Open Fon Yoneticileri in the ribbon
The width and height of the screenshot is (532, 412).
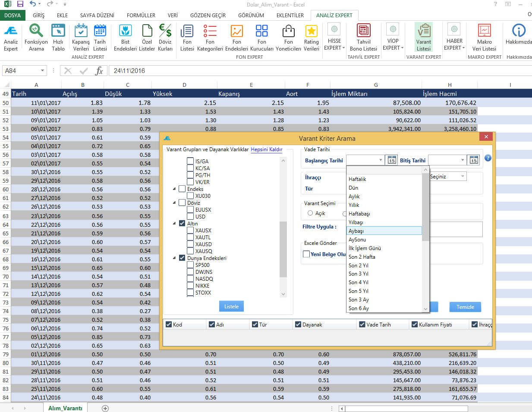[289, 38]
